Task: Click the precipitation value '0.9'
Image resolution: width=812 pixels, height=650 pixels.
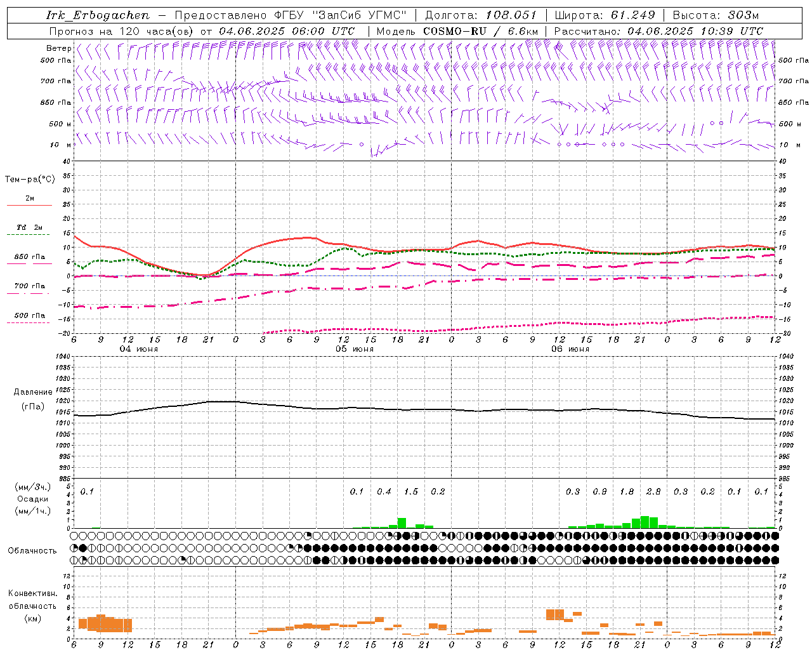Action: coord(599,491)
